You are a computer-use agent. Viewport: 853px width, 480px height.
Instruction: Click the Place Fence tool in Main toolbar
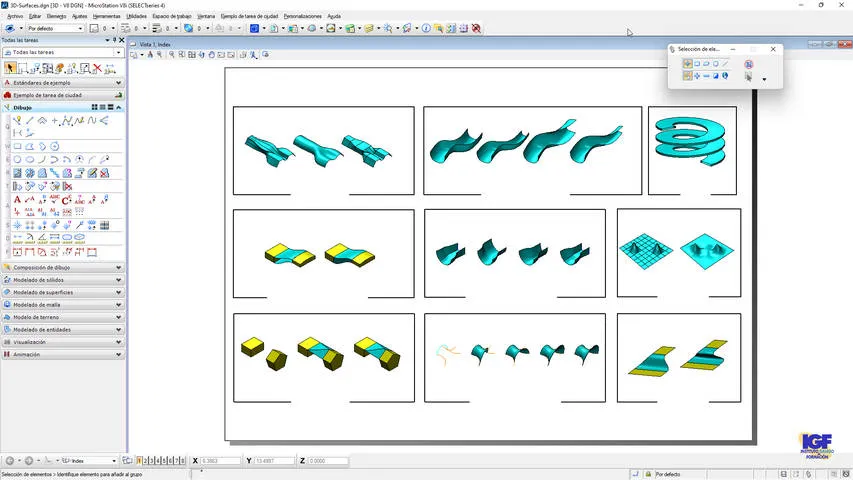(23, 69)
